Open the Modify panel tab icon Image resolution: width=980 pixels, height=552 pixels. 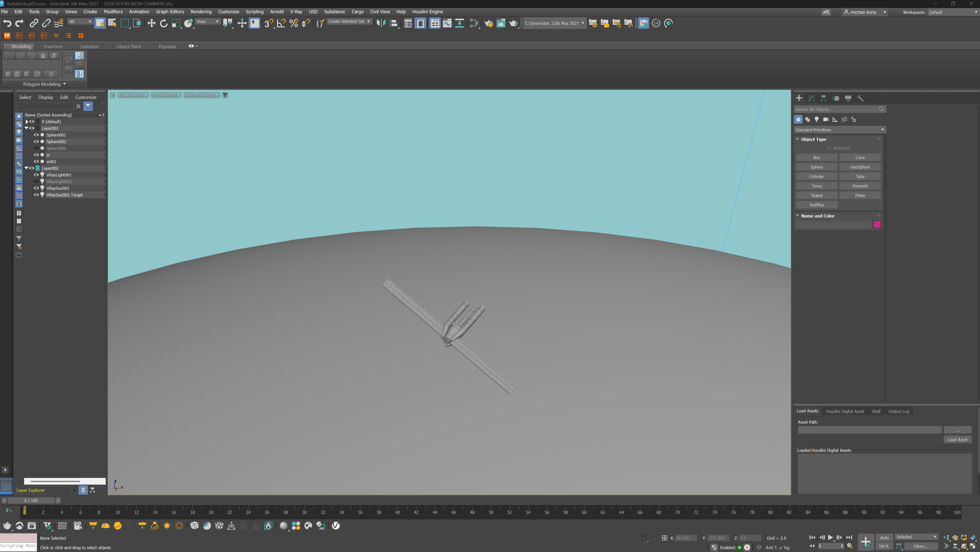[x=811, y=98]
